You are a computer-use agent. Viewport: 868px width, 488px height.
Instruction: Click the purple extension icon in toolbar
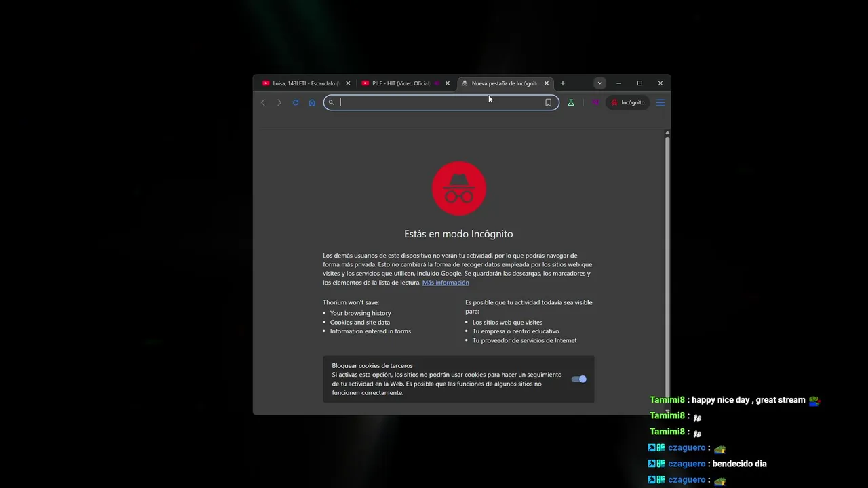click(x=595, y=102)
